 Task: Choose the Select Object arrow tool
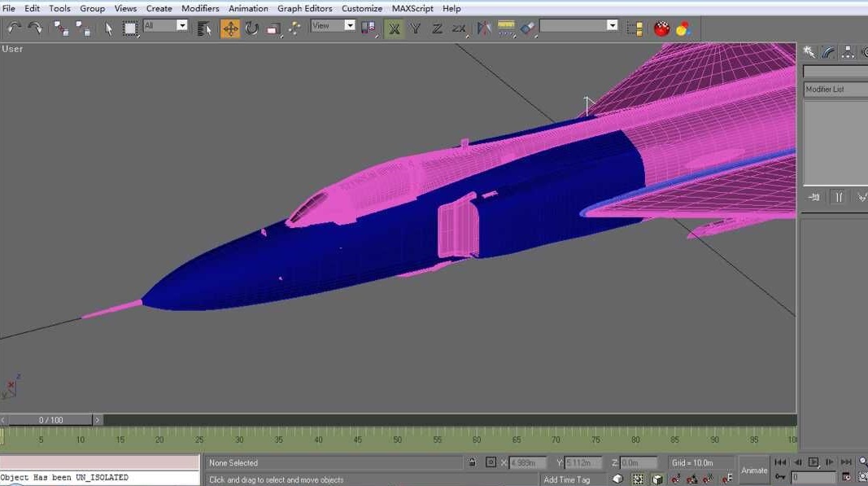(x=108, y=28)
